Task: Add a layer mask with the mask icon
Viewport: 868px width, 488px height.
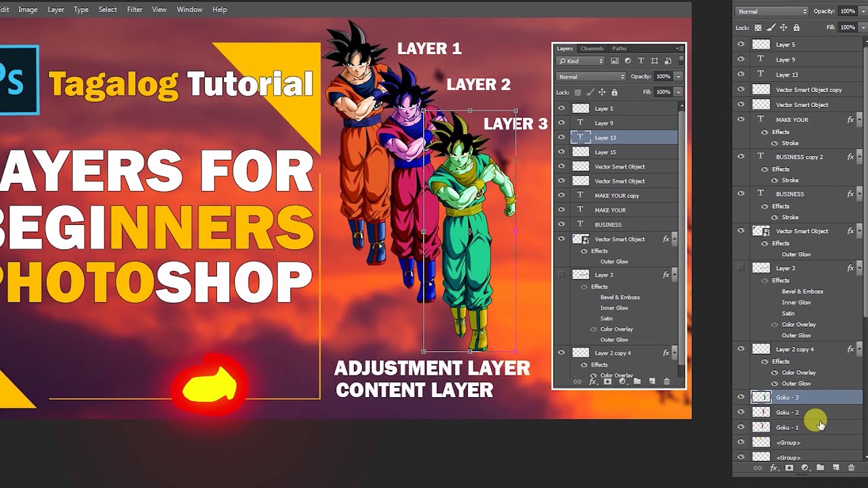Action: click(x=789, y=468)
